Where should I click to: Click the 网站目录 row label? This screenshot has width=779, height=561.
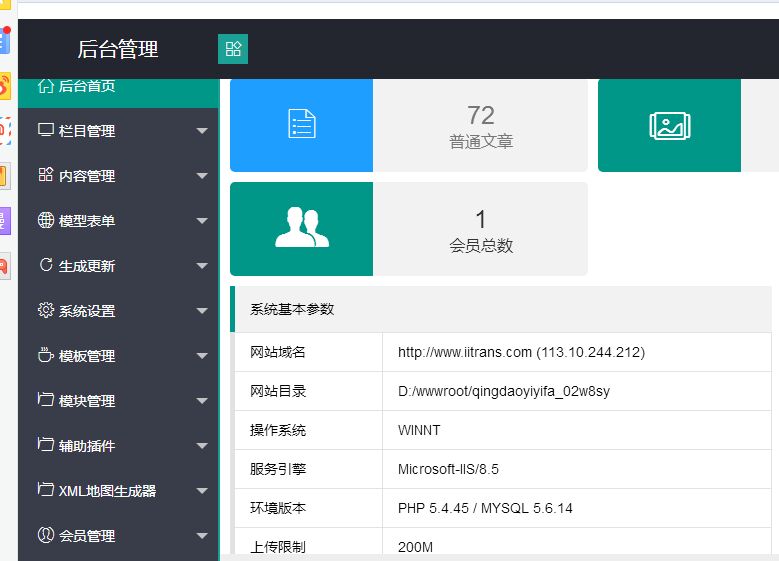278,391
